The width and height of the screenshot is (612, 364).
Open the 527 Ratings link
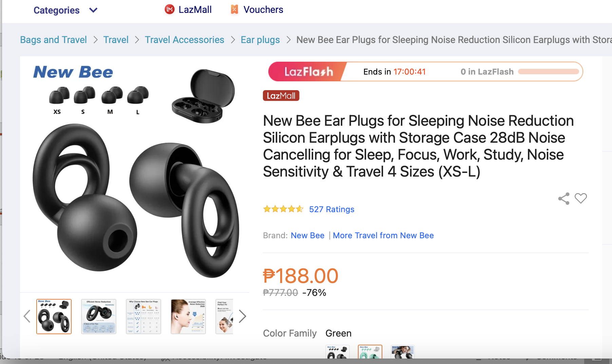pos(331,209)
